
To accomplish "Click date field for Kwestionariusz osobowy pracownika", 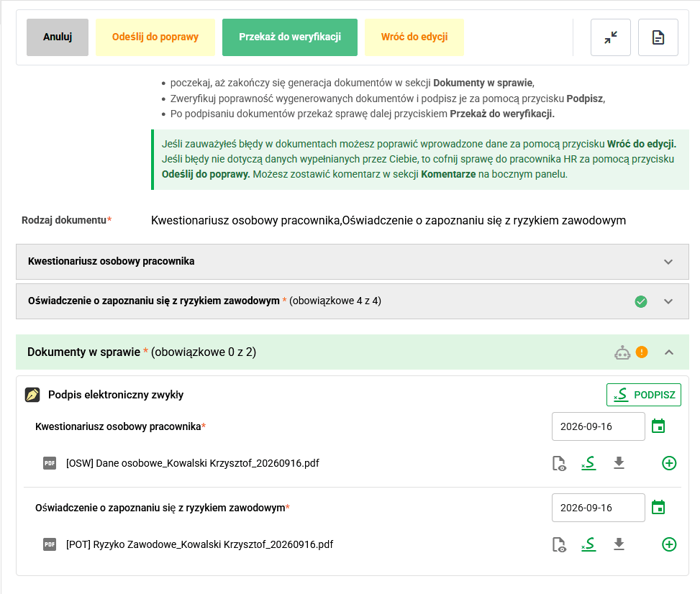I will click(x=599, y=426).
